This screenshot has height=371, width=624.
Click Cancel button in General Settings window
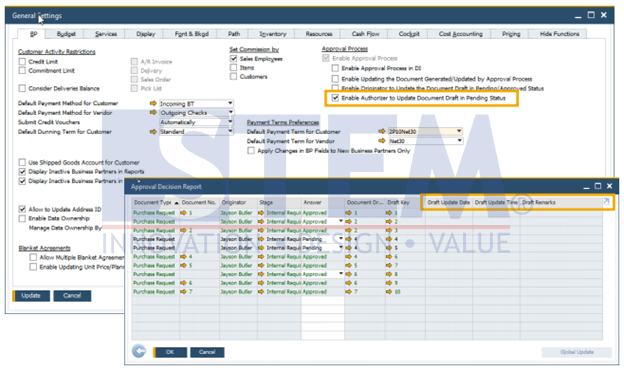(x=72, y=296)
